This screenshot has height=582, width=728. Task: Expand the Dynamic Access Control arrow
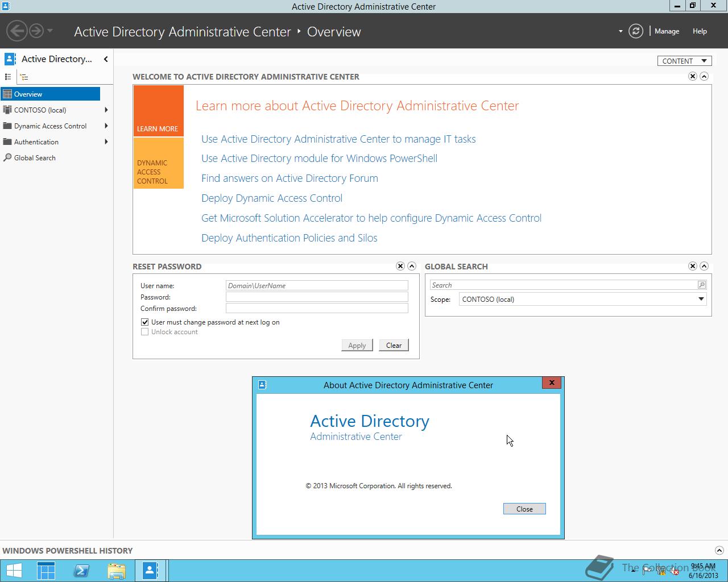tap(106, 126)
